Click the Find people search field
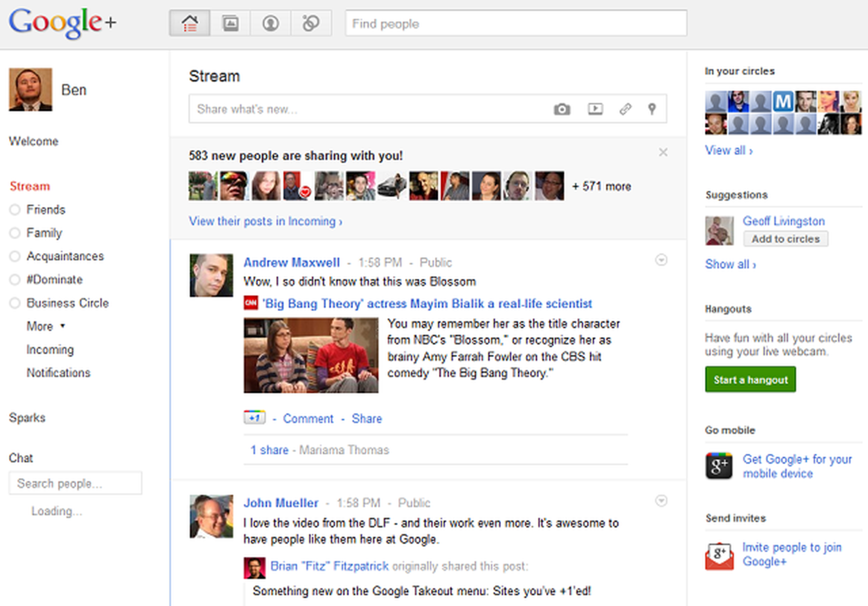The width and height of the screenshot is (868, 606). click(515, 23)
